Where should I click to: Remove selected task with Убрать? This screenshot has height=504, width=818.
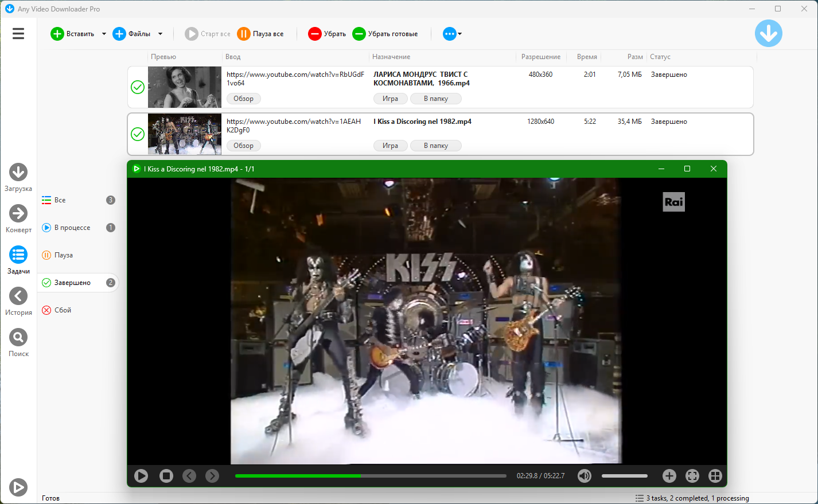pyautogui.click(x=327, y=34)
